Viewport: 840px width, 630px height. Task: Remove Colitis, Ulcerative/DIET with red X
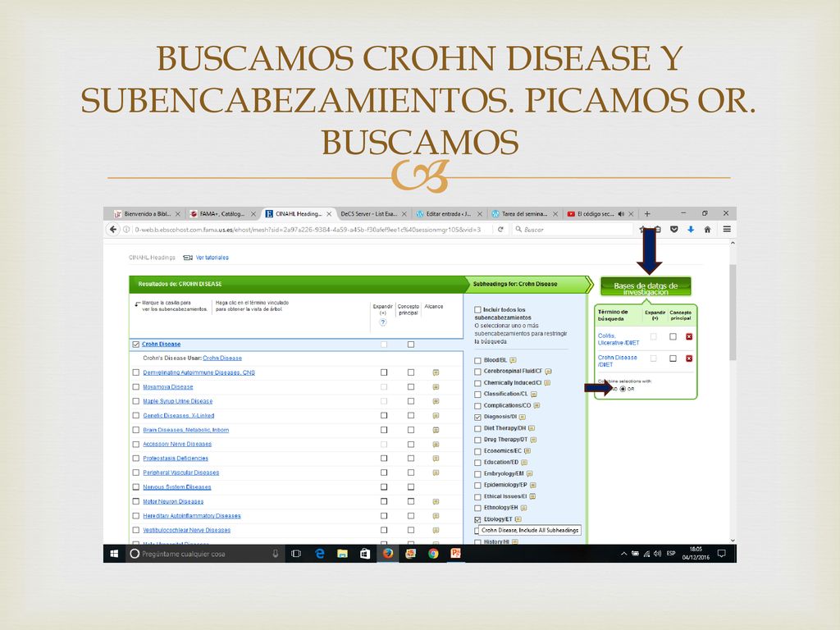(689, 336)
